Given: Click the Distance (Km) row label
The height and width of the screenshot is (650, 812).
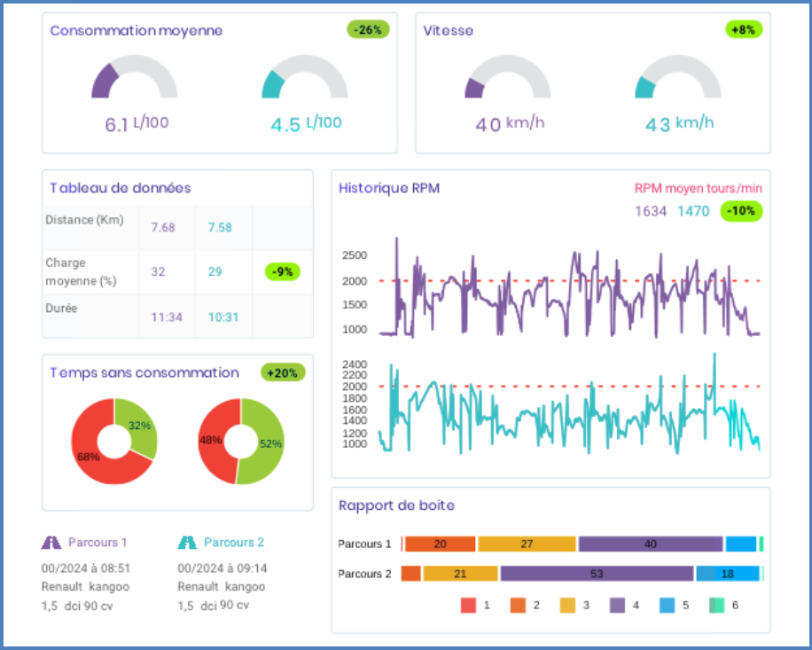Looking at the screenshot, I should [x=84, y=220].
